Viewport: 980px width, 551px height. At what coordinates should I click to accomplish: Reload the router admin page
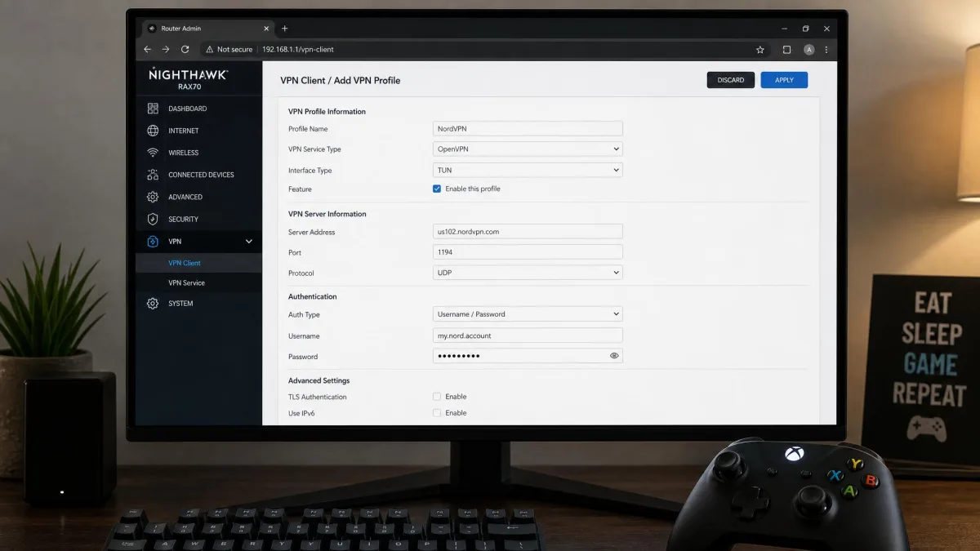(185, 49)
